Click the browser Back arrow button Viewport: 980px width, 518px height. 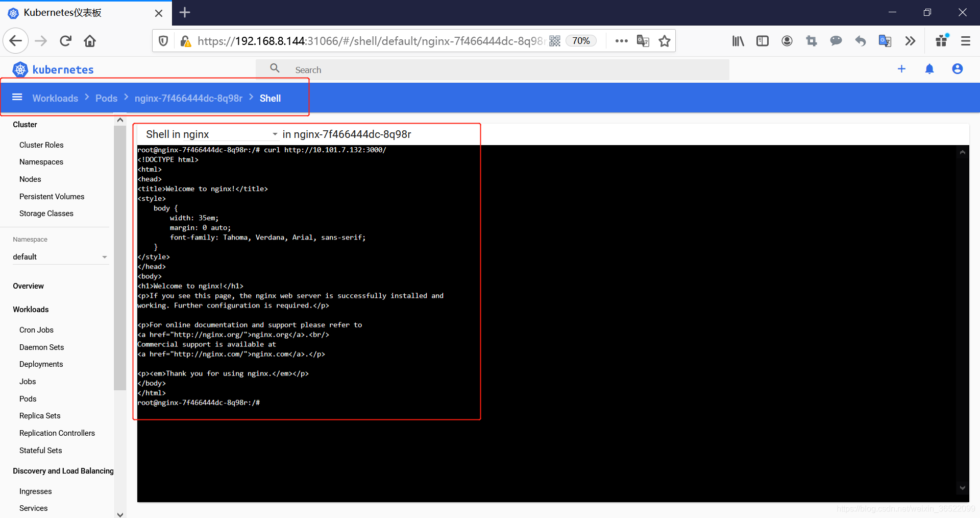click(16, 41)
